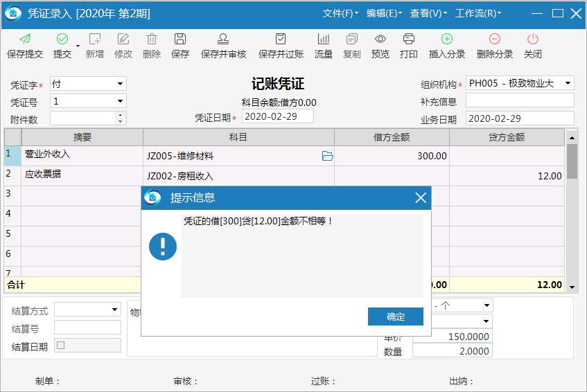Screen dimensions: 587x392
Task: Open the 文件(F) menu
Action: point(340,13)
